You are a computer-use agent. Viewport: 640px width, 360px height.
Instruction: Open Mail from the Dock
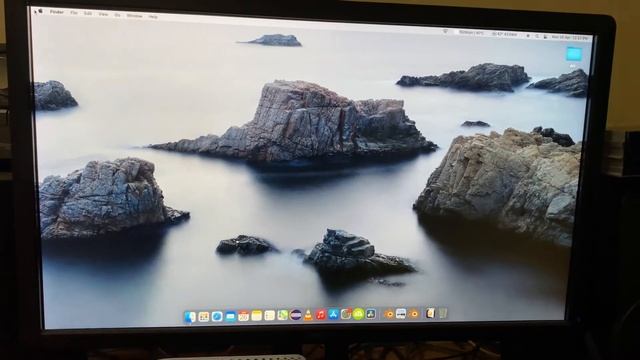[x=231, y=316]
